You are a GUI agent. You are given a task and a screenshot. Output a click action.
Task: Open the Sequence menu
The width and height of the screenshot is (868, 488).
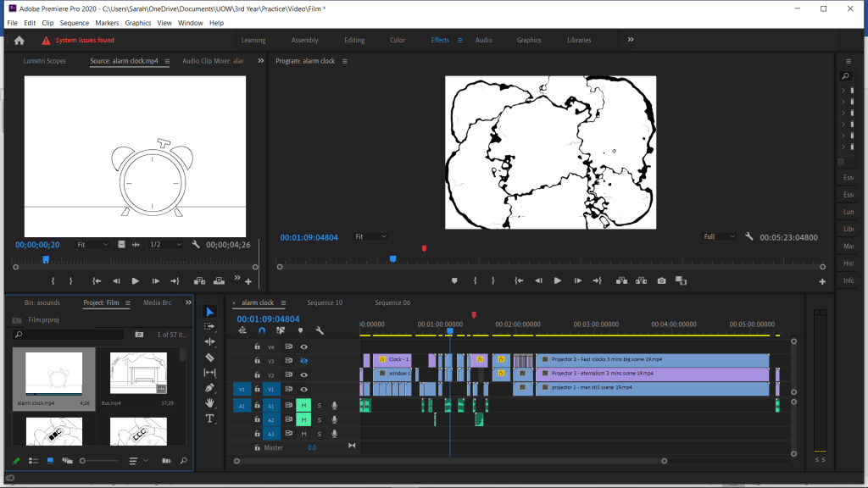75,23
